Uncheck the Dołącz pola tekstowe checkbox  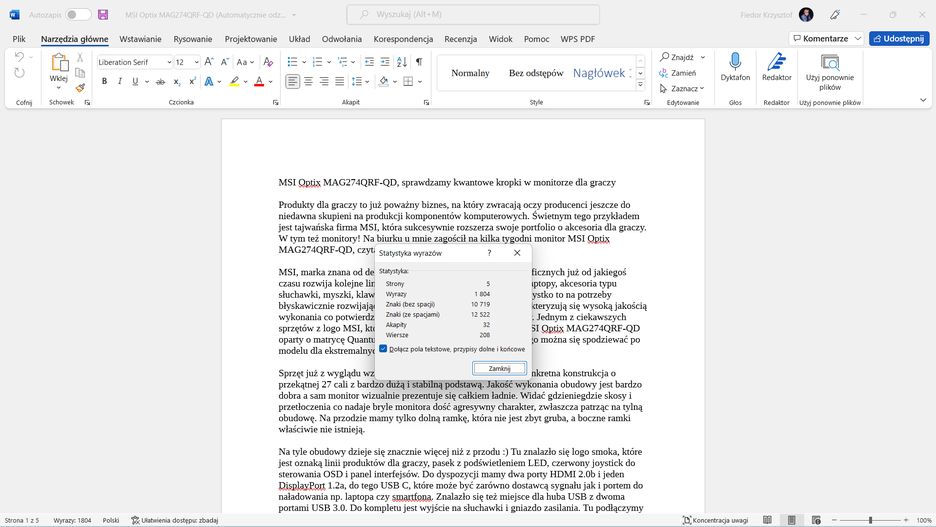point(384,349)
